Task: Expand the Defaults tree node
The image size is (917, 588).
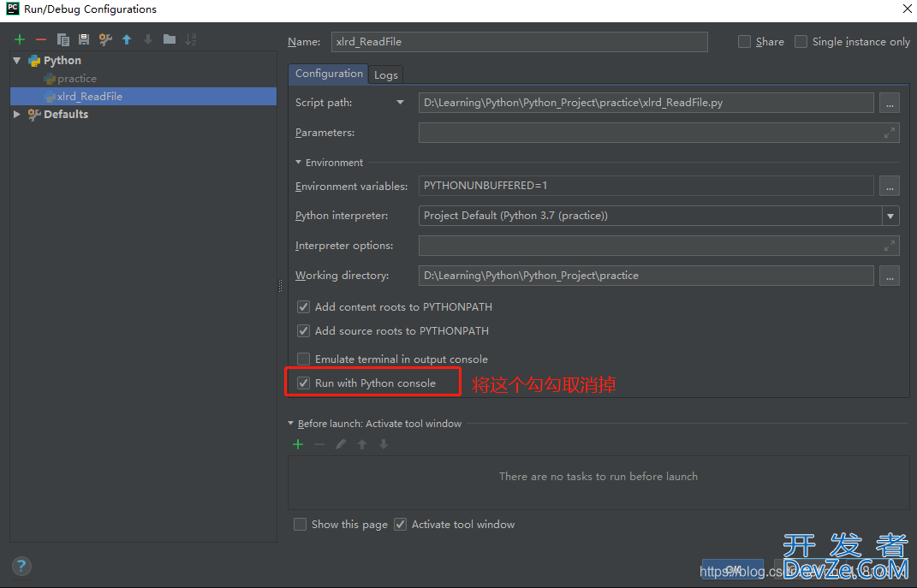Action: 17,114
